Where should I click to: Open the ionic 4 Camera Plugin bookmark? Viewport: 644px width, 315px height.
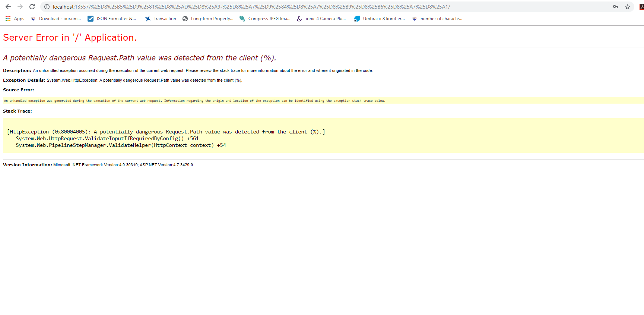point(321,19)
